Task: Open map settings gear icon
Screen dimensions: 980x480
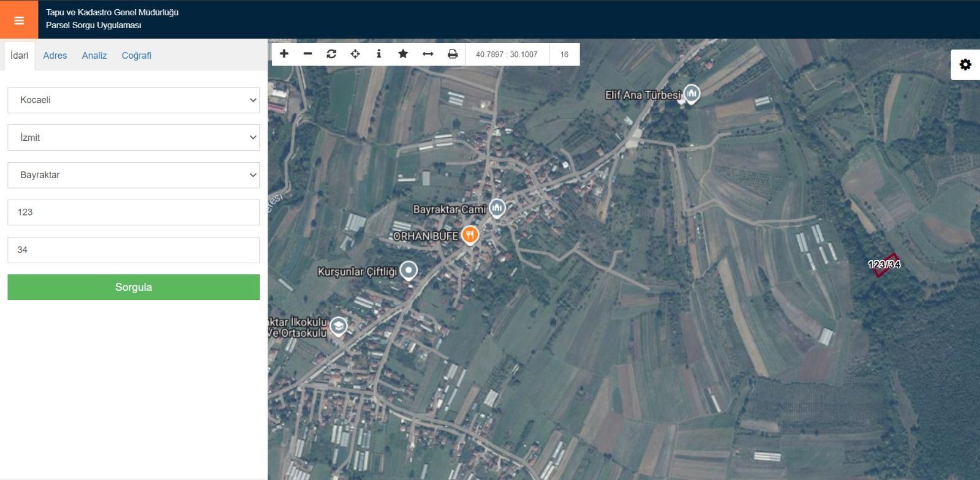Action: 965,65
